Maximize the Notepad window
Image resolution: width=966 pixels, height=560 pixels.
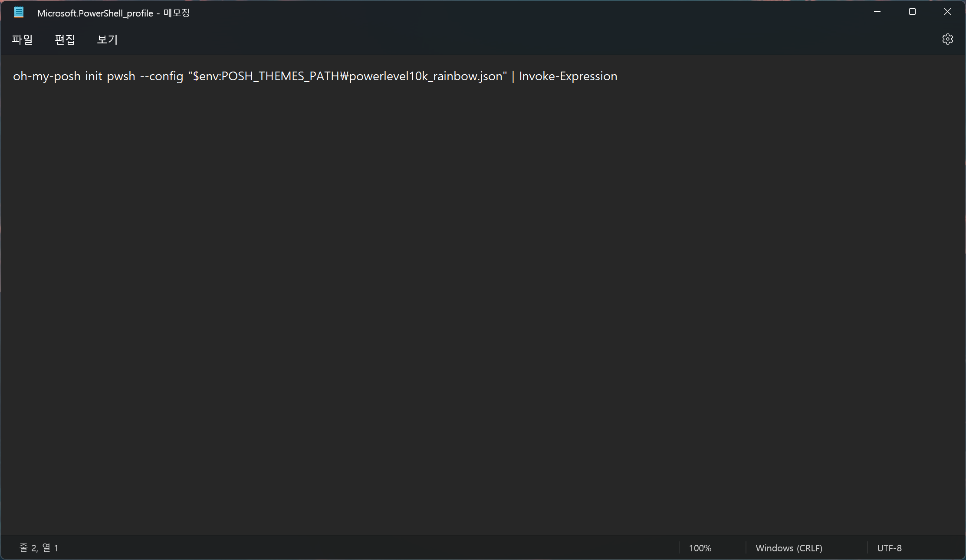(912, 12)
